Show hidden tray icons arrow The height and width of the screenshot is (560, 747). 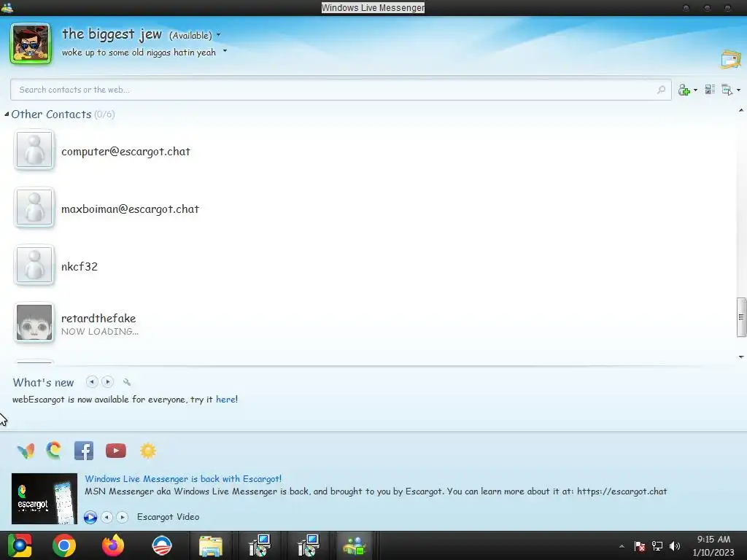[622, 546]
